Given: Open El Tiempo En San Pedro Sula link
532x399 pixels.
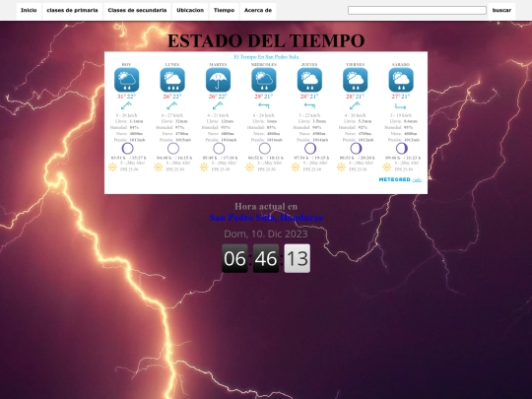Looking at the screenshot, I should 266,57.
